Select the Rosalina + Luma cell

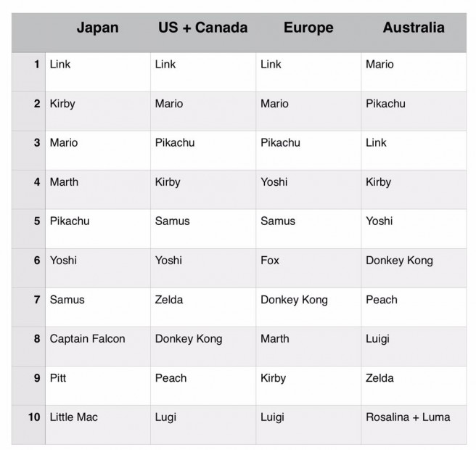(x=408, y=417)
